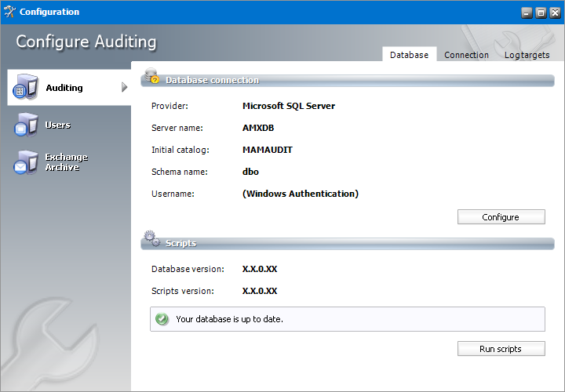Click the Microsoft SQL Server provider value
Image resolution: width=565 pixels, height=392 pixels.
point(288,106)
